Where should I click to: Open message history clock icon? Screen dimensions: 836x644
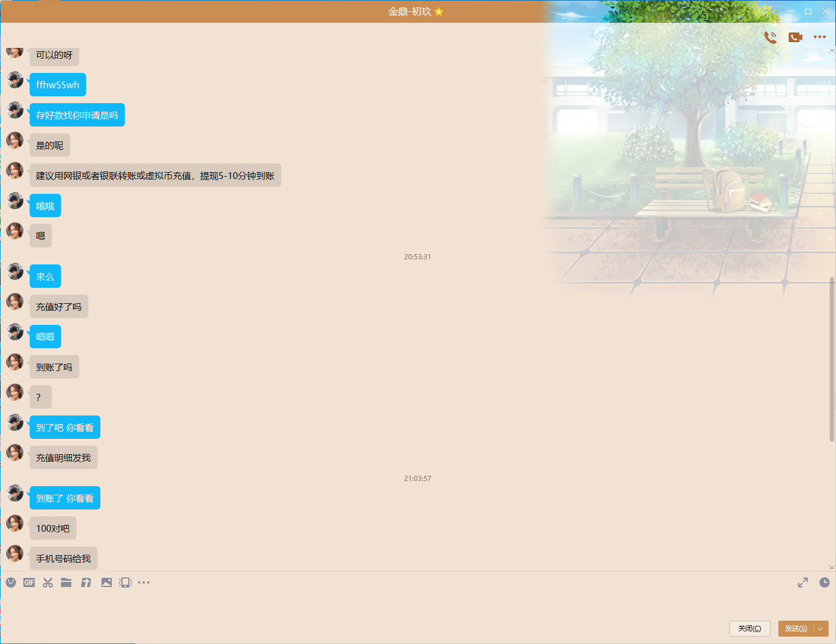point(824,582)
